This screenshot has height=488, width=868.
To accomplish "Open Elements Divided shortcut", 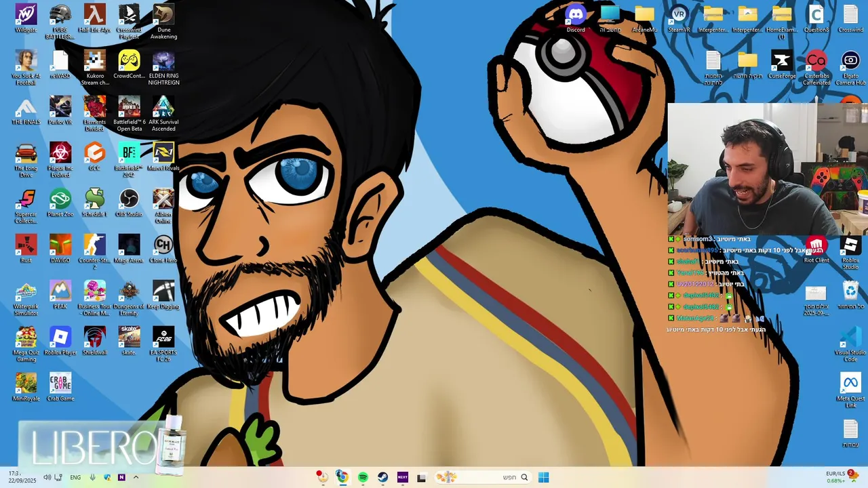I will (95, 114).
